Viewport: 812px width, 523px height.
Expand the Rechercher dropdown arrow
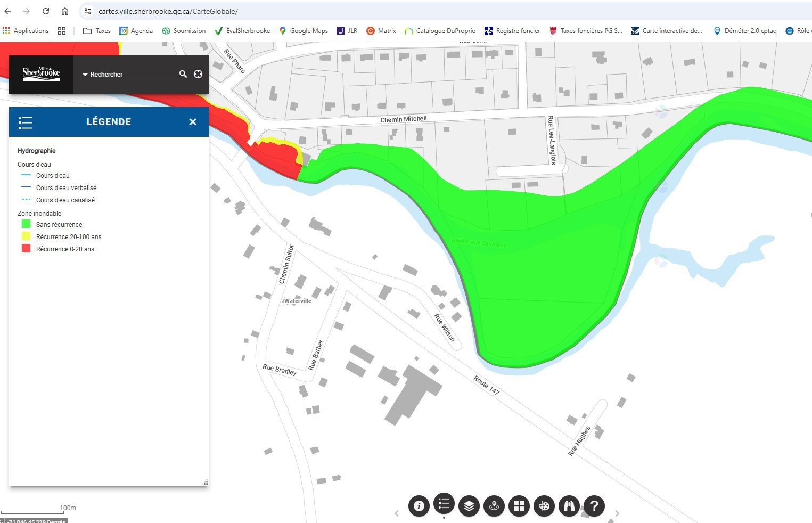[85, 75]
